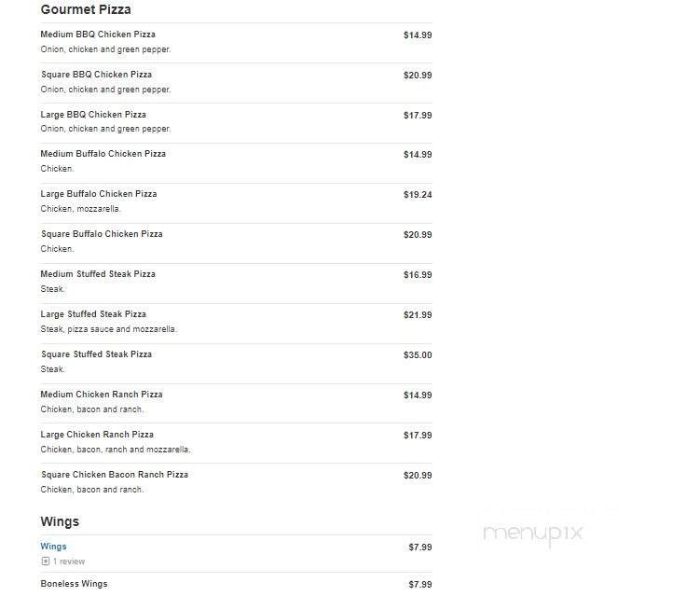The image size is (700, 610).
Task: Choose the Square Buffalo Chicken Pizza title
Action: click(x=102, y=234)
